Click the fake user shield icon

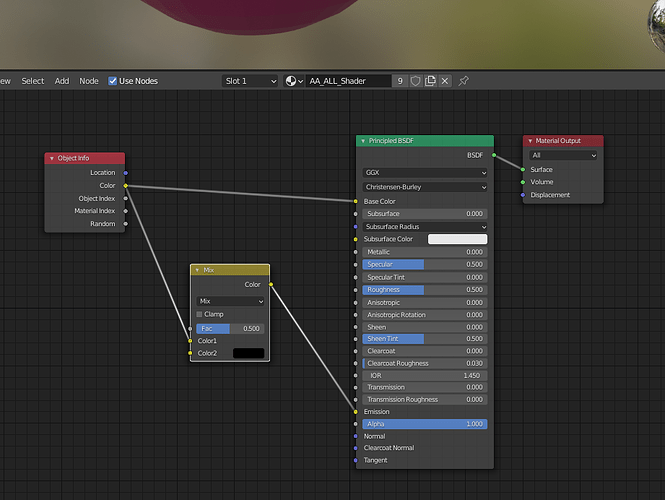pos(415,81)
